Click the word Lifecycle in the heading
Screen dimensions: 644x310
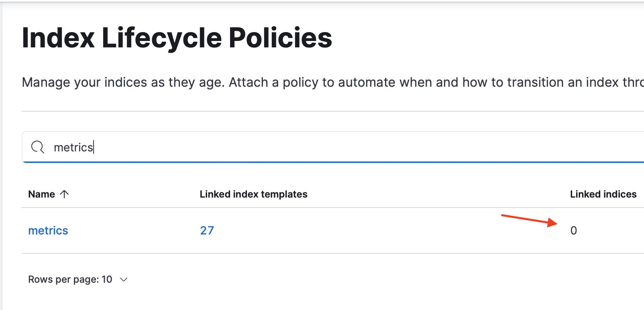(161, 38)
